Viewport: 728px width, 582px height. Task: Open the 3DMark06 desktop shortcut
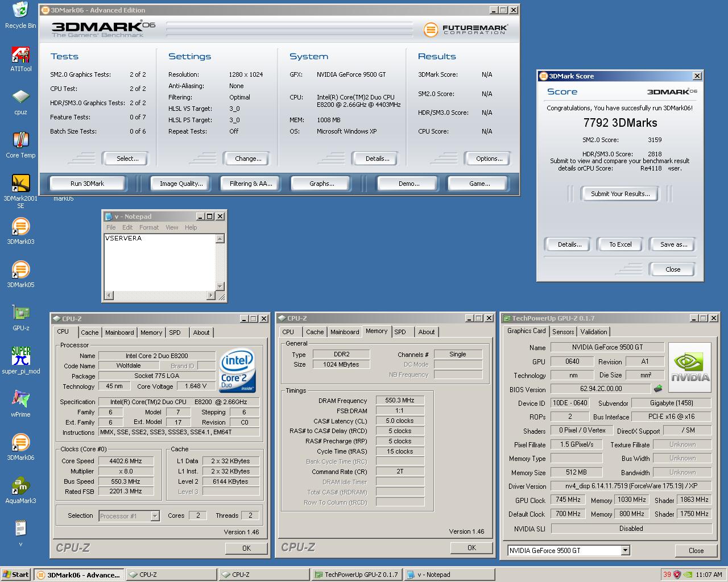click(20, 447)
